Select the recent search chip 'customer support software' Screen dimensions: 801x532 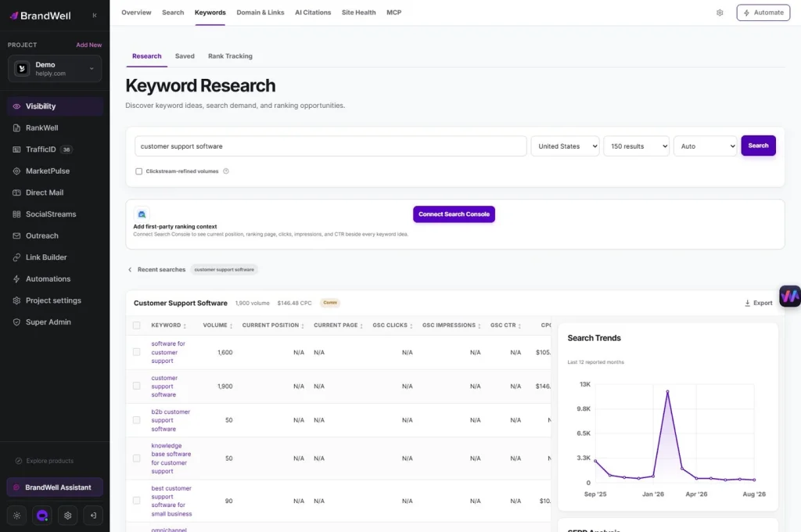coord(224,269)
